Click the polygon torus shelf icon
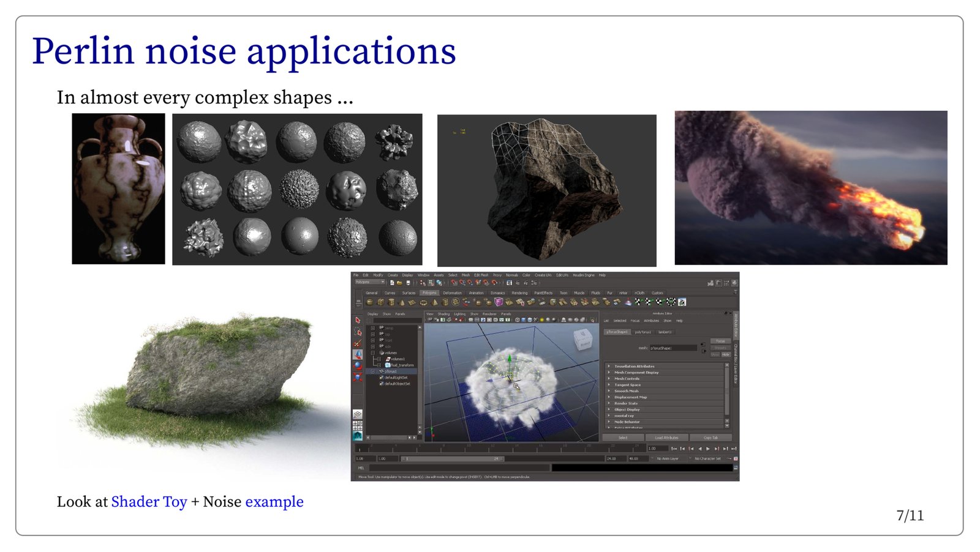 coord(423,302)
